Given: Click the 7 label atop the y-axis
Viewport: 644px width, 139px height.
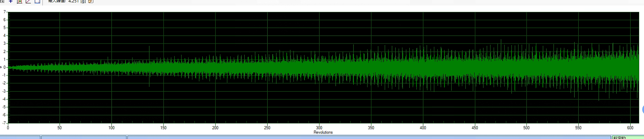Looking at the screenshot, I should [4, 12].
